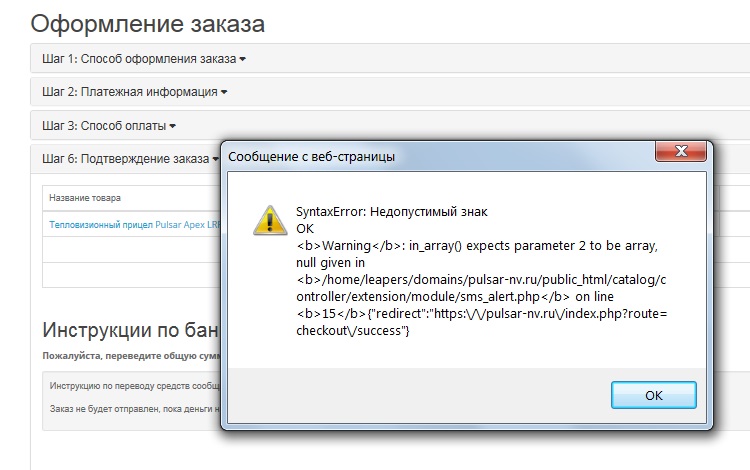This screenshot has width=750, height=470.
Task: Open Тепловизионный прицел Pulsar Apex product link
Action: point(135,225)
